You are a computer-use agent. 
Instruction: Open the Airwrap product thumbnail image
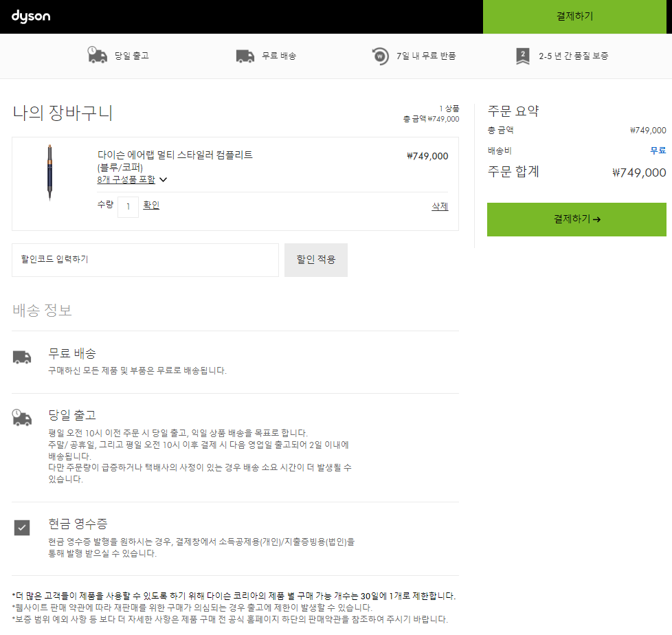coord(49,172)
